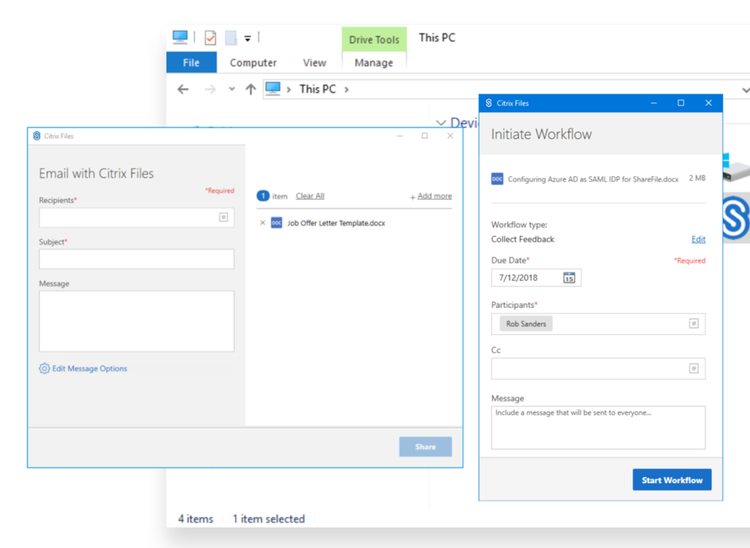Go back with the Explorer back arrow
The image size is (750, 548).
183,89
